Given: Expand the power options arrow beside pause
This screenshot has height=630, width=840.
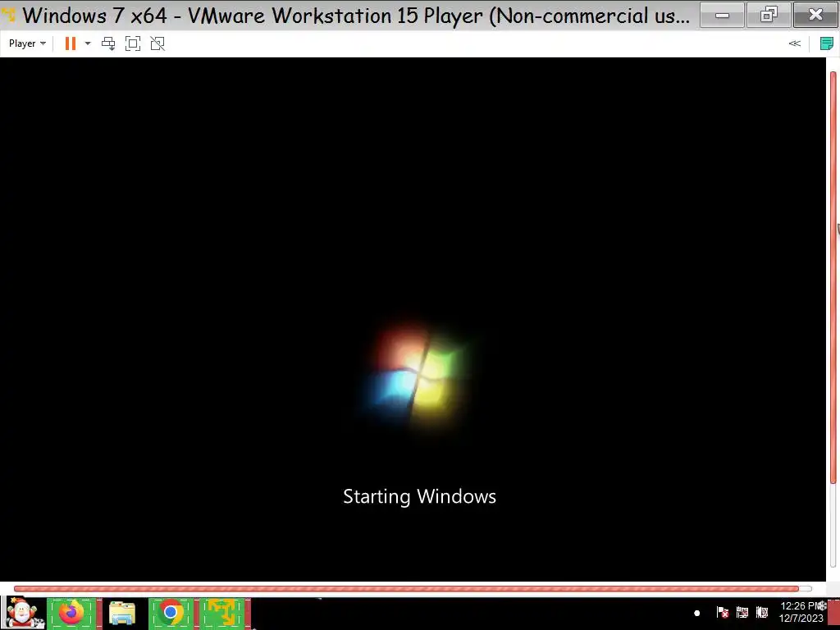Looking at the screenshot, I should click(x=88, y=43).
